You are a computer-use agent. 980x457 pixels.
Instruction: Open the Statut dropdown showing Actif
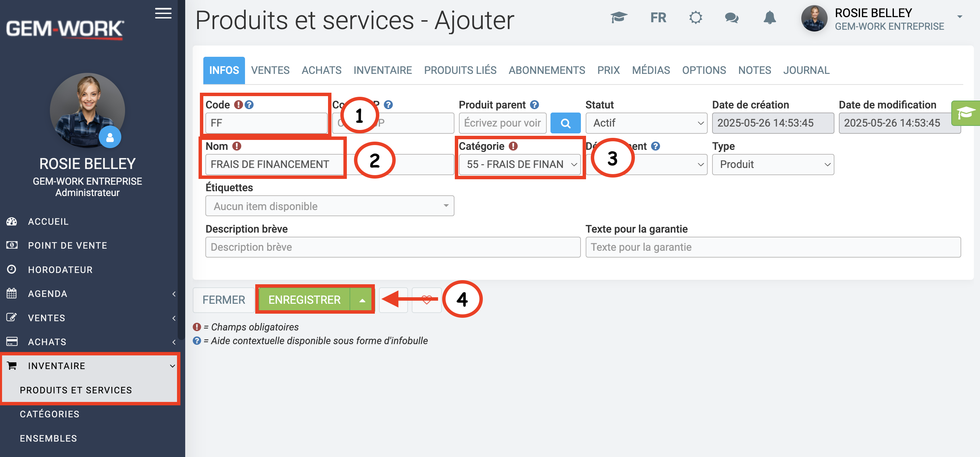(x=646, y=123)
